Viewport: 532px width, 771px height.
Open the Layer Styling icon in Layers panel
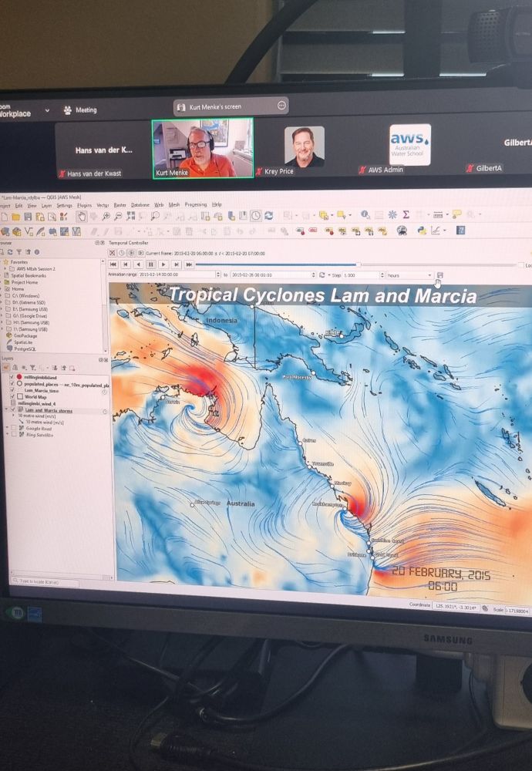(6, 367)
